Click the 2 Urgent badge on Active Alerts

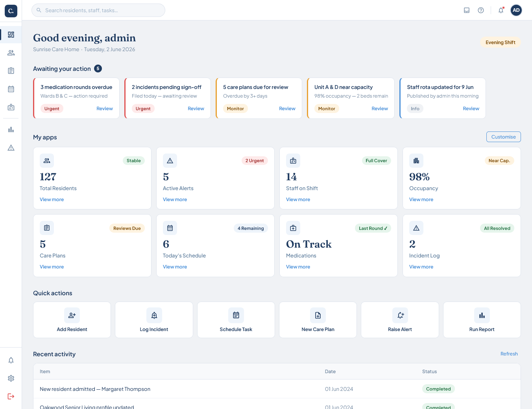(255, 161)
